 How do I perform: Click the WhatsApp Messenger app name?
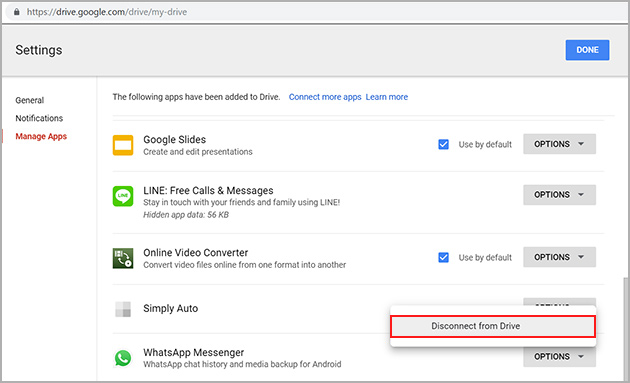[194, 352]
